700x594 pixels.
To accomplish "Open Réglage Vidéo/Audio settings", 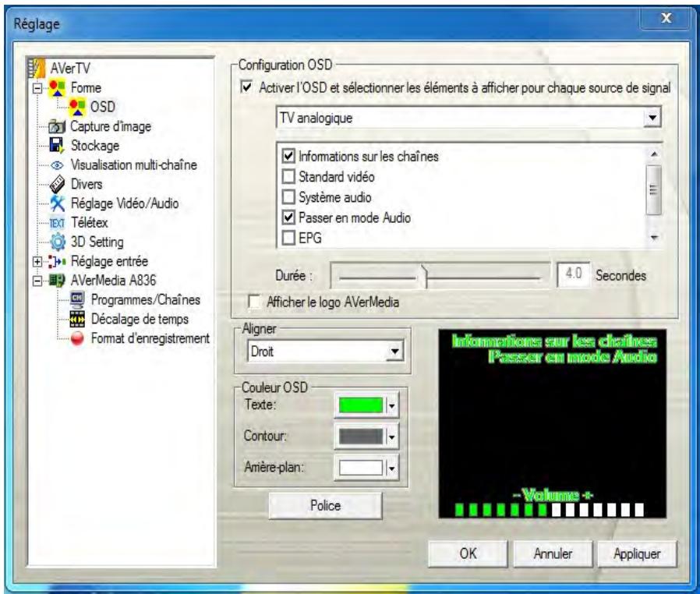I will (x=125, y=203).
